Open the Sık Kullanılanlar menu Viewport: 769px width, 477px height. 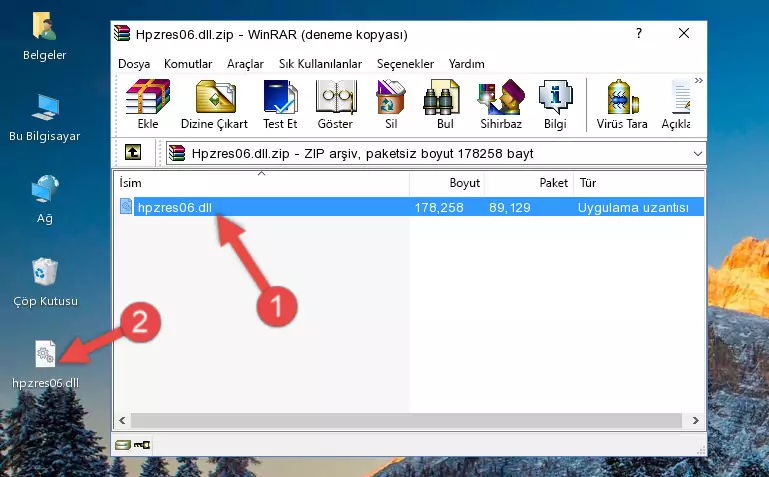tap(320, 64)
